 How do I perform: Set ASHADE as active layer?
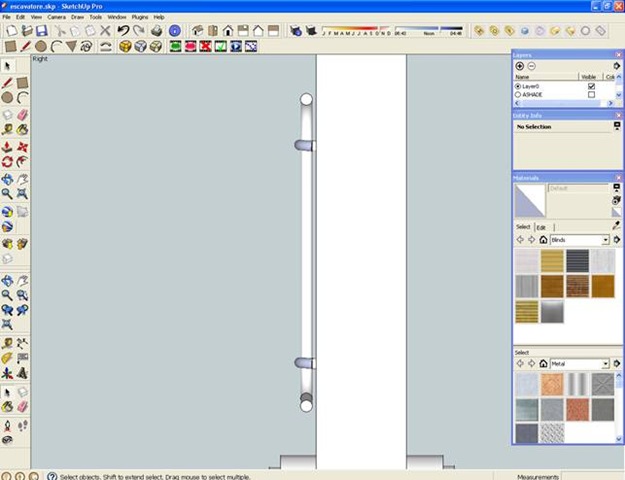[518, 95]
